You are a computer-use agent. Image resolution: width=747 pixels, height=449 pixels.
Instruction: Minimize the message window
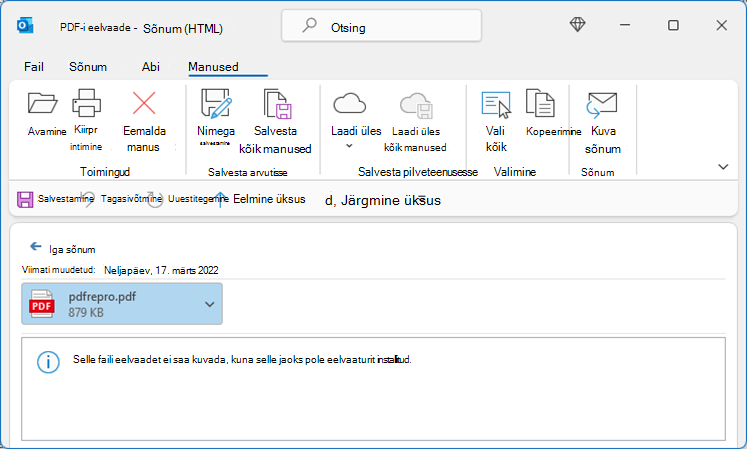click(x=625, y=25)
